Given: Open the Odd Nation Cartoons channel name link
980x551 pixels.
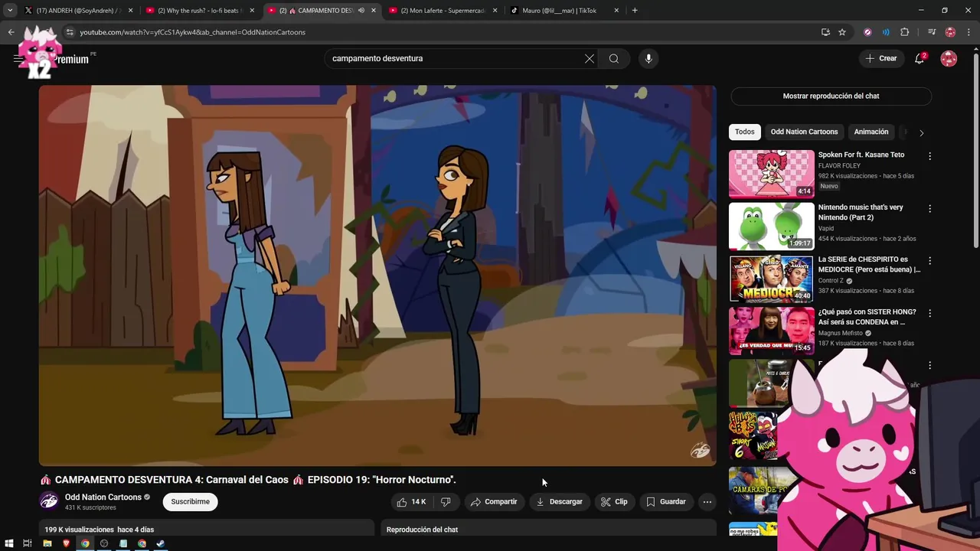Looking at the screenshot, I should 103,497.
